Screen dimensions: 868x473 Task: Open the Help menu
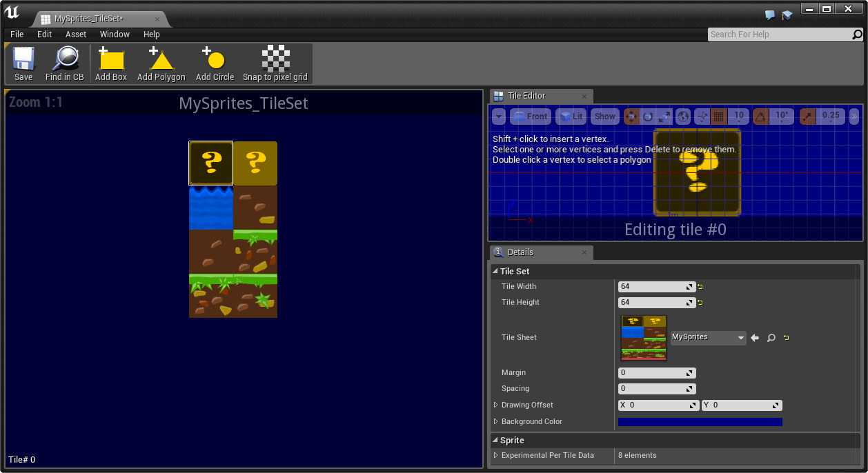152,34
